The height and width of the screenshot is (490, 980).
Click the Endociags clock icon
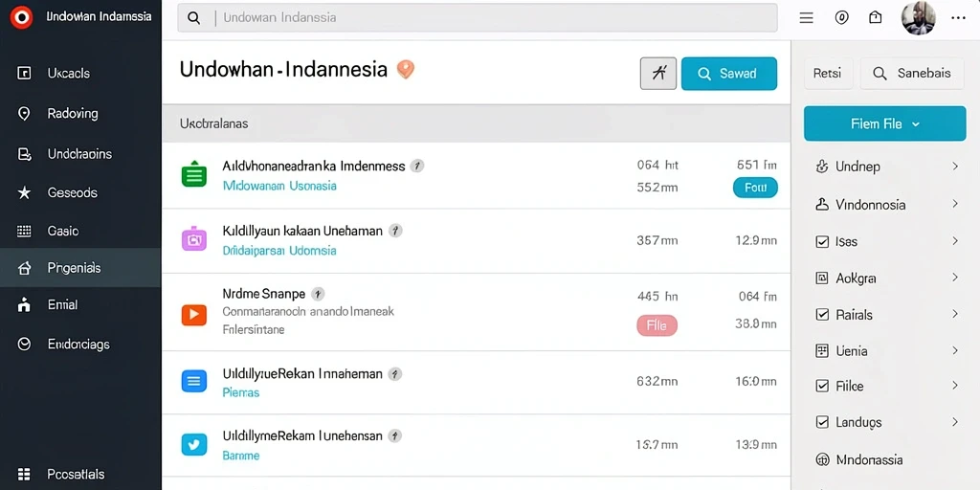coord(24,344)
